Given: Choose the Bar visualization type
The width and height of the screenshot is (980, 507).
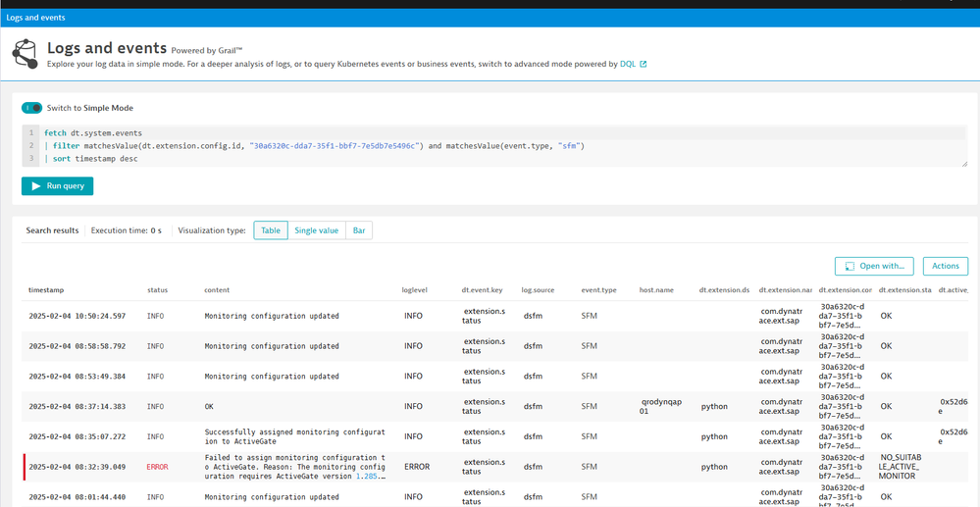Looking at the screenshot, I should [359, 230].
